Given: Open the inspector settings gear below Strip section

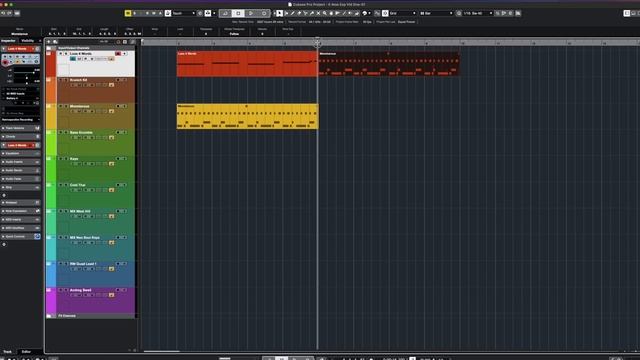Looking at the screenshot, I should (4, 195).
